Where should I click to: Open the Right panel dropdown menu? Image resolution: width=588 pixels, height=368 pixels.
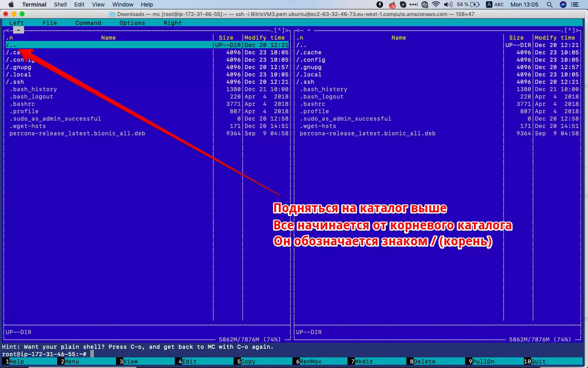172,23
